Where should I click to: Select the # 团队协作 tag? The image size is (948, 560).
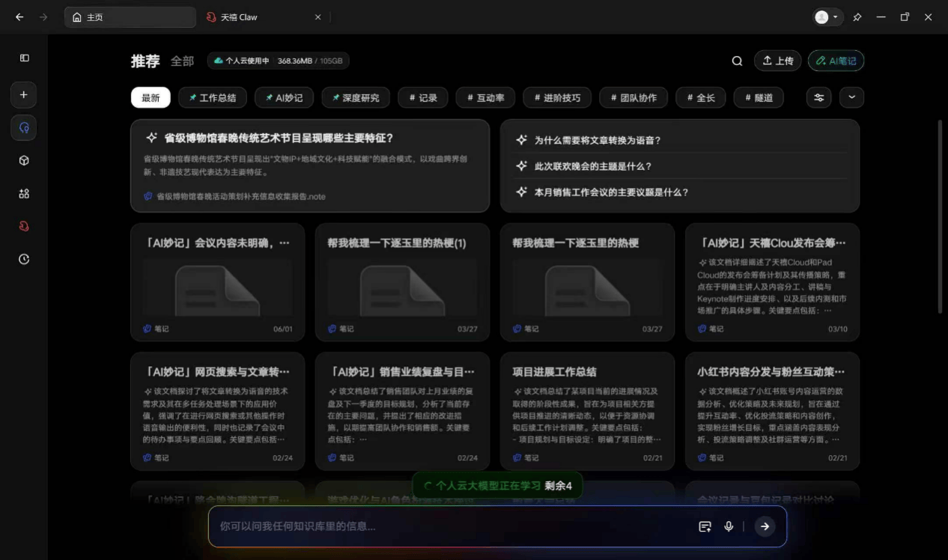click(x=633, y=97)
